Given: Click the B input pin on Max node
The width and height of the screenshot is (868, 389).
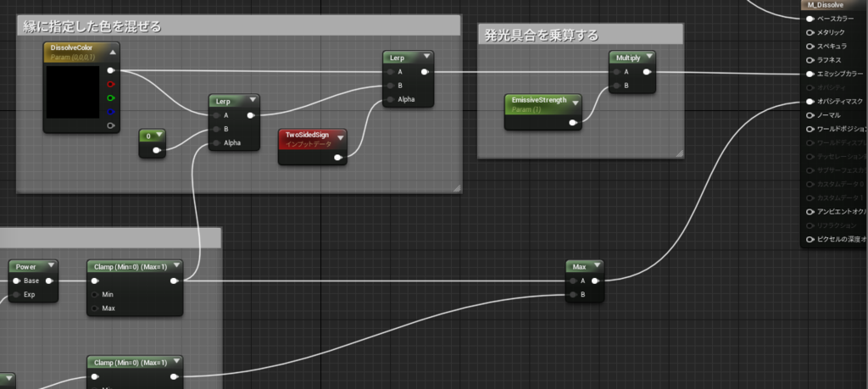Looking at the screenshot, I should pos(573,295).
